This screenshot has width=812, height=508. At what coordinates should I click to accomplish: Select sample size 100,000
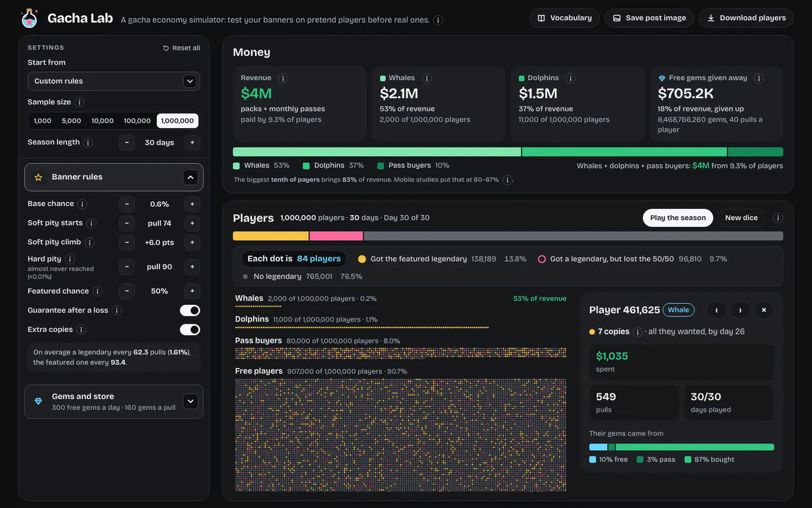137,121
